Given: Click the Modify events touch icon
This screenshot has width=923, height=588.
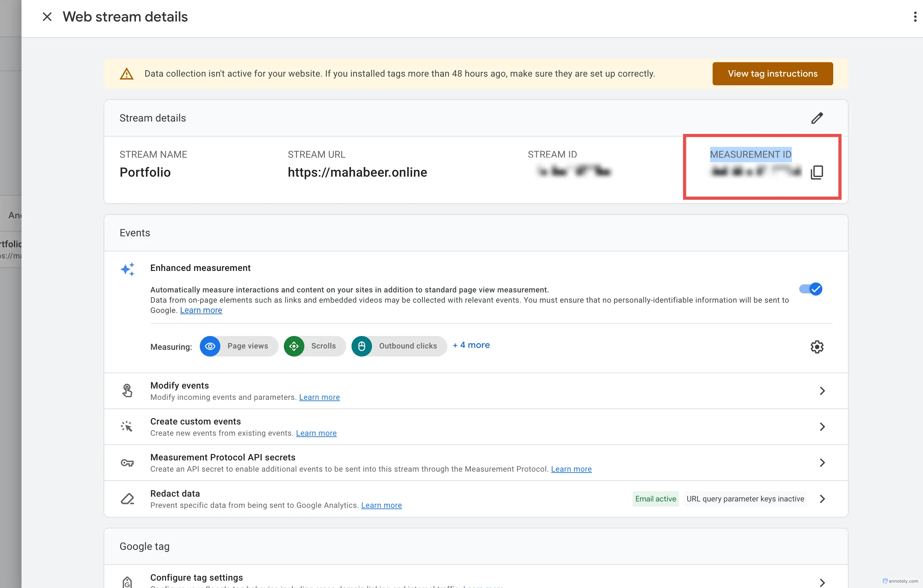Looking at the screenshot, I should pyautogui.click(x=127, y=390).
